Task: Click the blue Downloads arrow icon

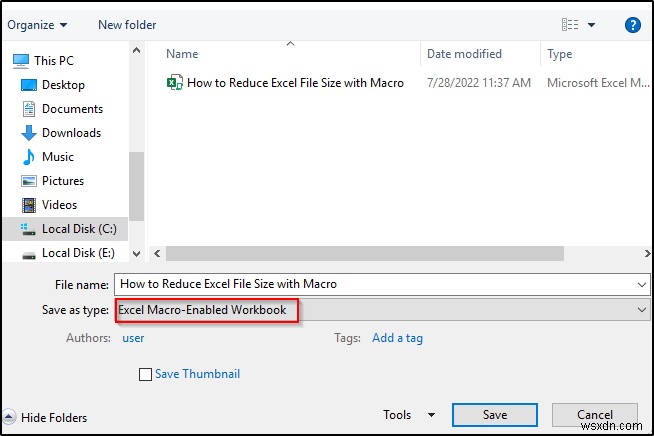Action: (x=28, y=133)
